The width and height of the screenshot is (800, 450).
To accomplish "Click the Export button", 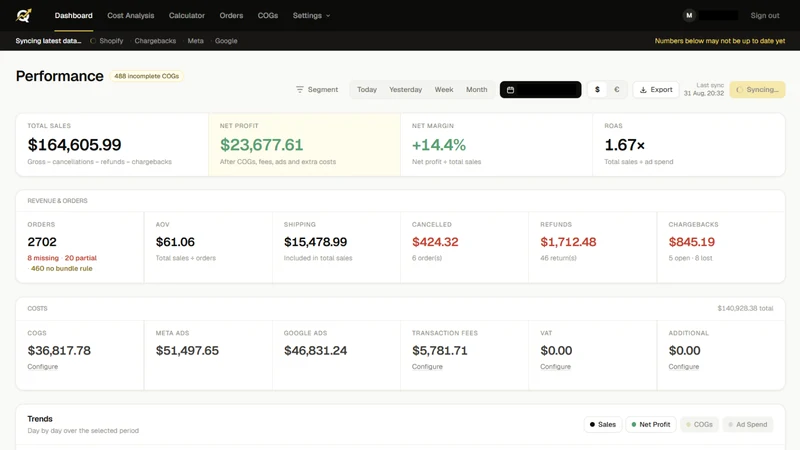I will (656, 90).
